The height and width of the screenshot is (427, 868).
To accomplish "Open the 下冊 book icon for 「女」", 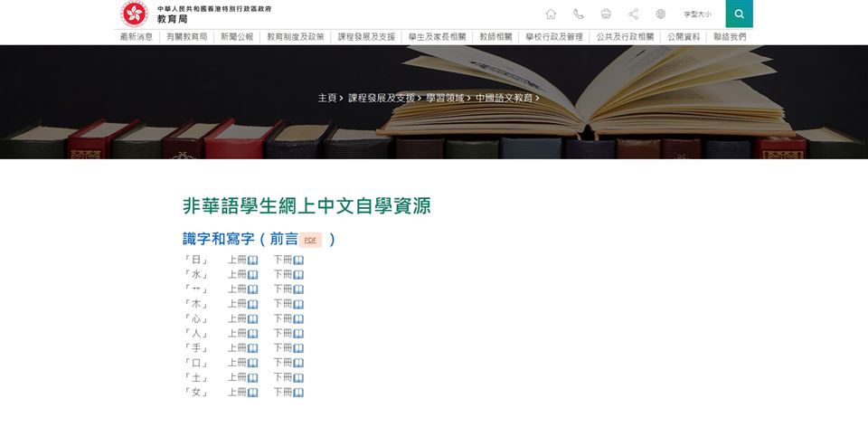I will [298, 393].
